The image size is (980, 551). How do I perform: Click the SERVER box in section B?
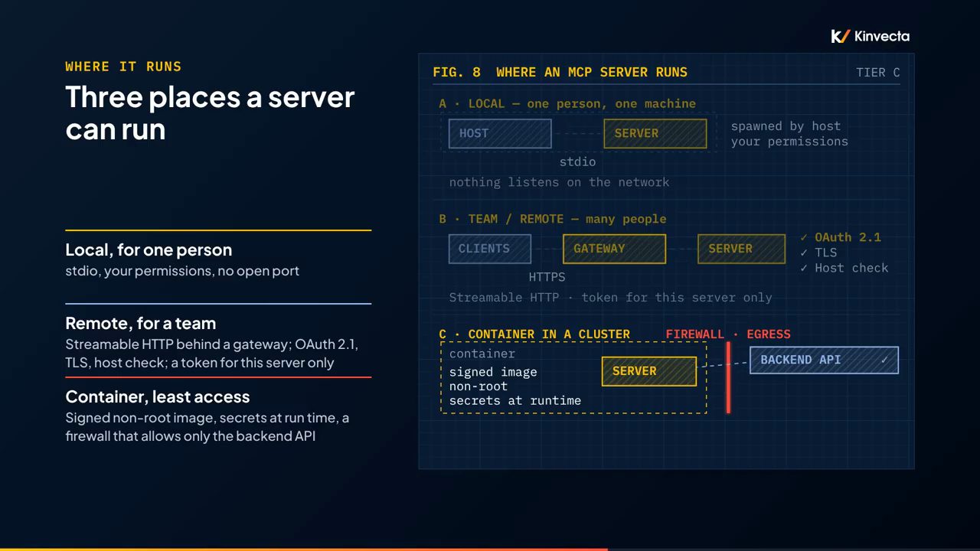[x=741, y=249]
